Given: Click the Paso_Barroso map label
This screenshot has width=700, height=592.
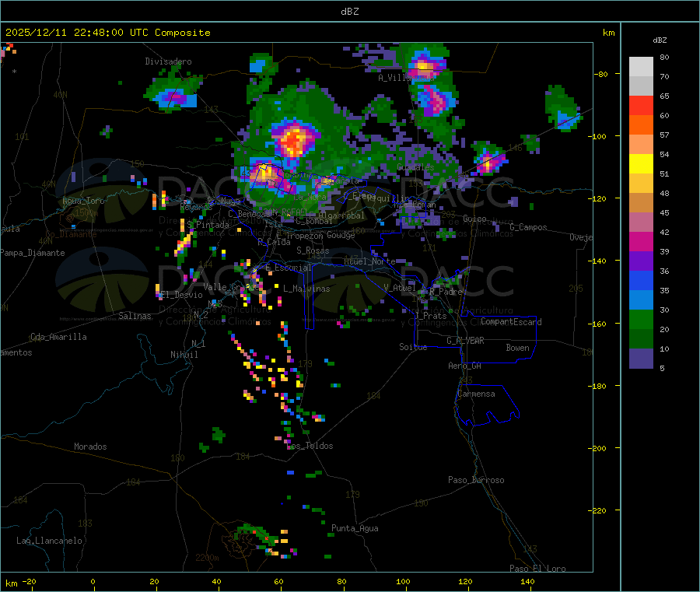Looking at the screenshot, I should tap(476, 480).
